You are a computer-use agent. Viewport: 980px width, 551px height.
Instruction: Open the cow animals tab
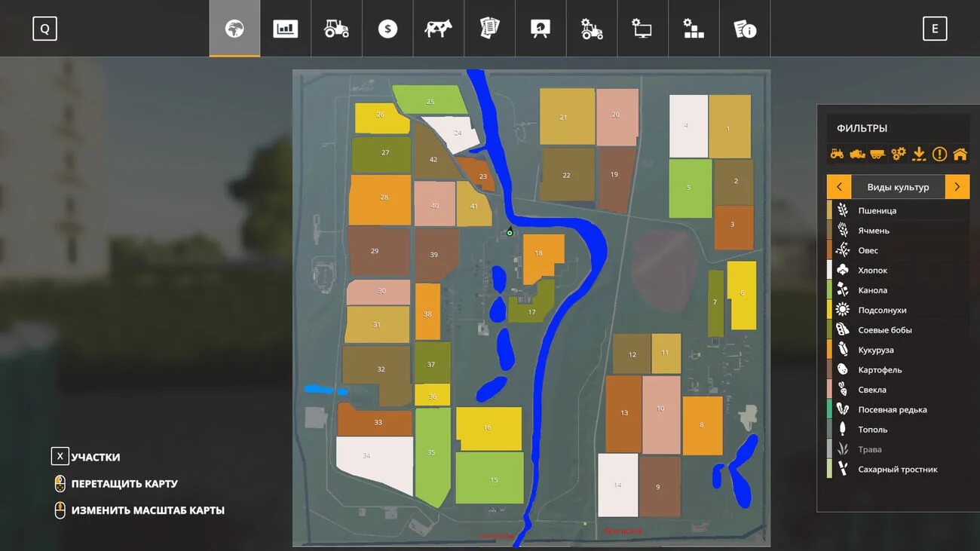[x=438, y=29]
